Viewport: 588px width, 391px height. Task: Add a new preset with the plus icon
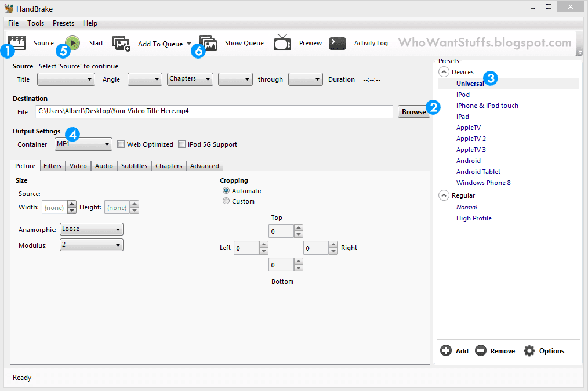tap(447, 350)
